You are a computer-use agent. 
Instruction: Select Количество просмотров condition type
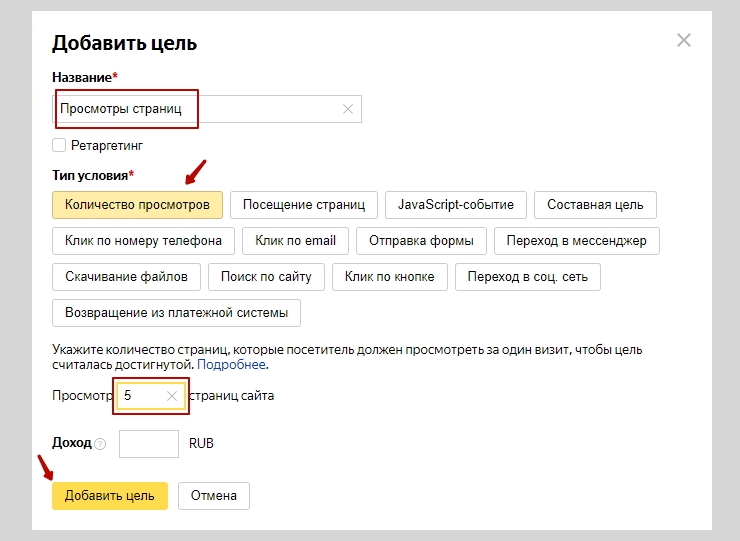coord(137,205)
